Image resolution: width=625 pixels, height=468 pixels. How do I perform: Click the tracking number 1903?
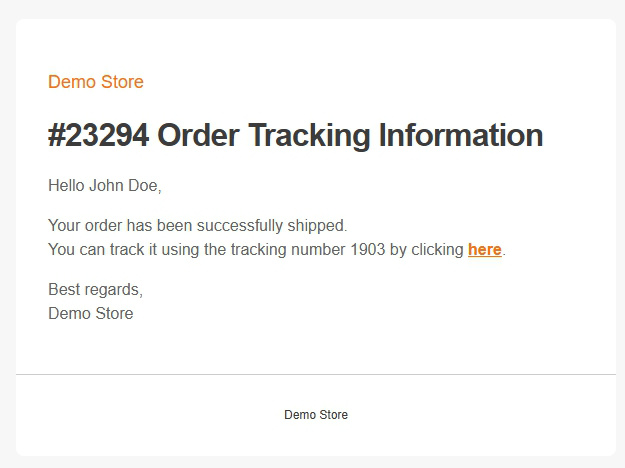click(x=368, y=250)
